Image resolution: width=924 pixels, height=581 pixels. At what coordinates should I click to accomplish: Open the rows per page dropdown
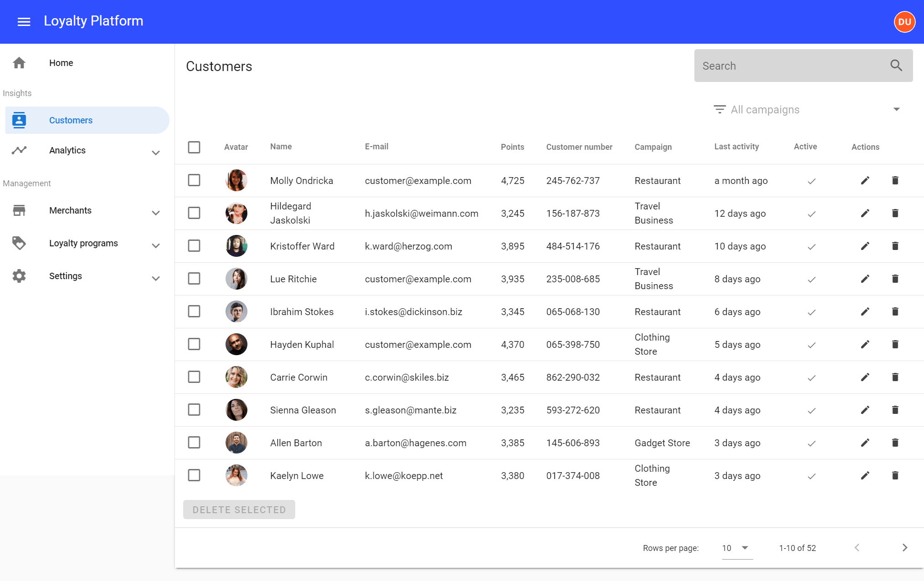coord(736,548)
